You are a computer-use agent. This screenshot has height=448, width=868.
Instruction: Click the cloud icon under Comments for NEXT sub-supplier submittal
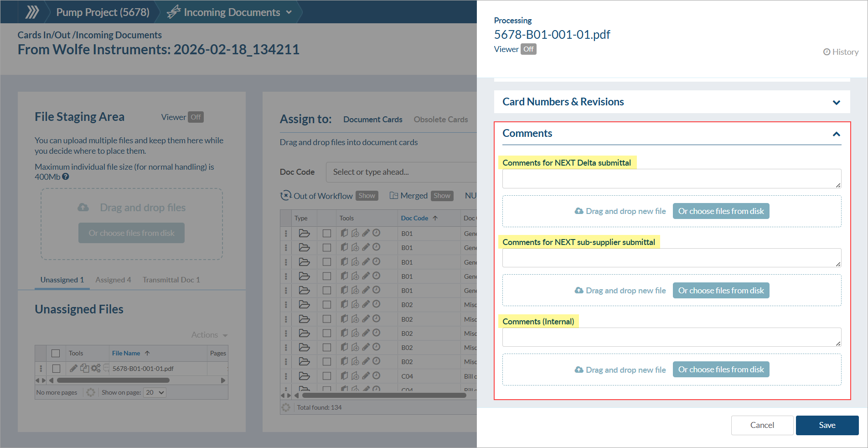(579, 291)
